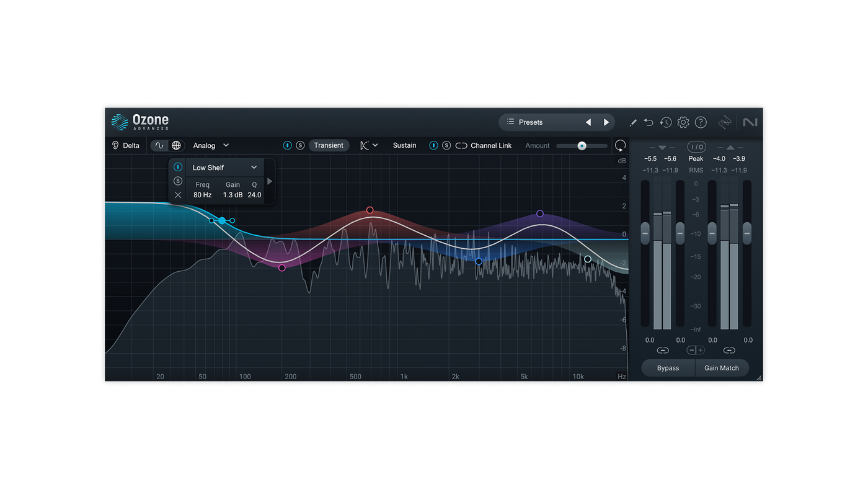Click the window resize grip corner
Image resolution: width=868 pixels, height=489 pixels.
(759, 377)
